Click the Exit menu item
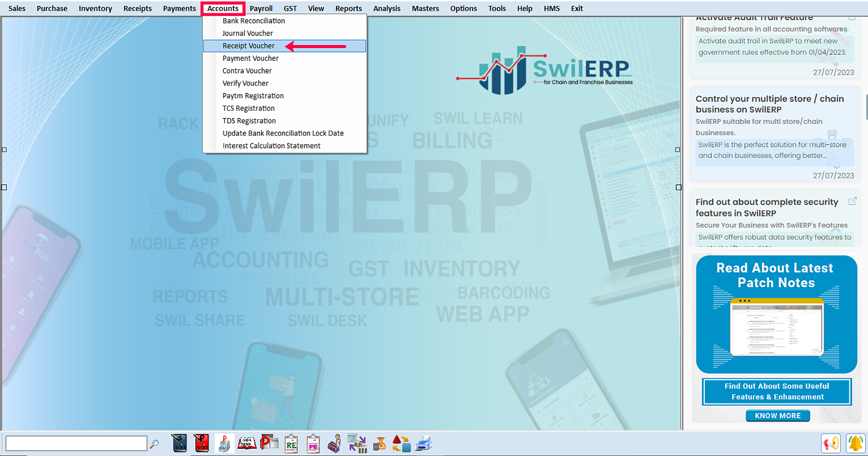 point(577,8)
